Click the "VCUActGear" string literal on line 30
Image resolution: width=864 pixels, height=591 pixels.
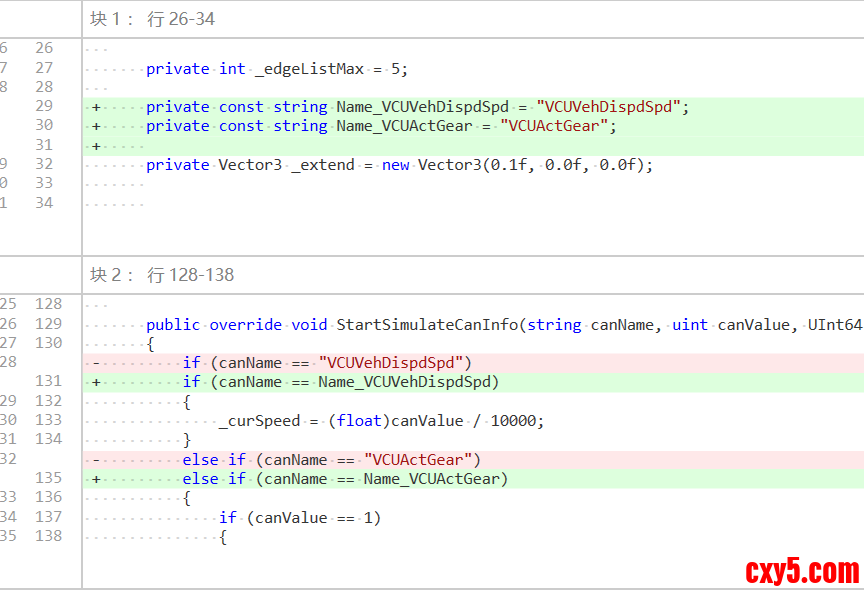tap(553, 126)
